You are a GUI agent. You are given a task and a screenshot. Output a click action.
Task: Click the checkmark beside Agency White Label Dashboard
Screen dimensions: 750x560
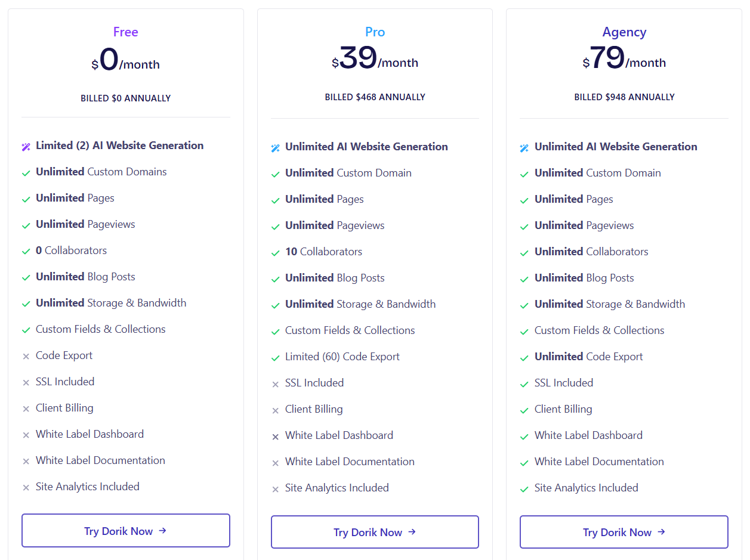click(524, 437)
